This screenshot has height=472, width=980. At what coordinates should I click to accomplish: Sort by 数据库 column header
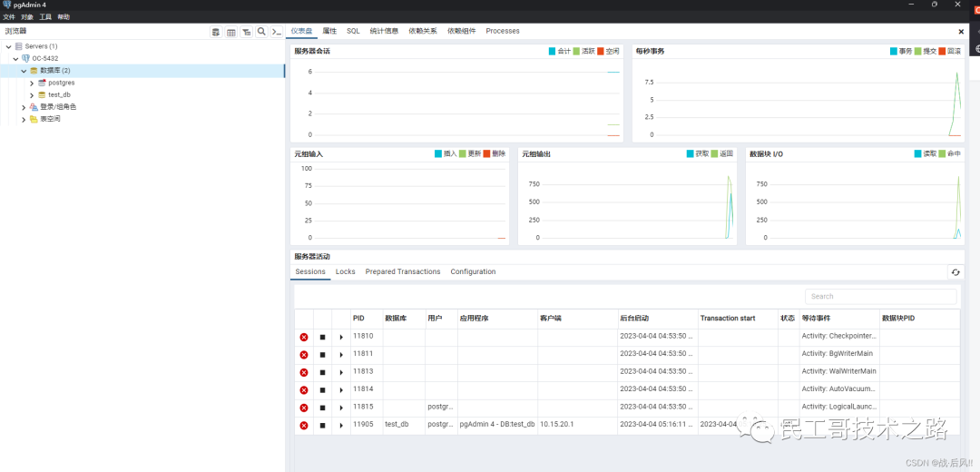pyautogui.click(x=396, y=319)
